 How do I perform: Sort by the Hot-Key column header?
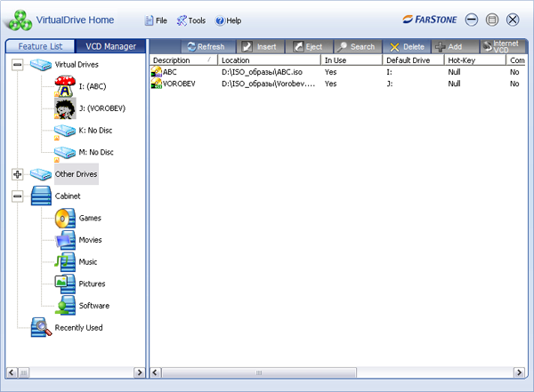coord(475,60)
